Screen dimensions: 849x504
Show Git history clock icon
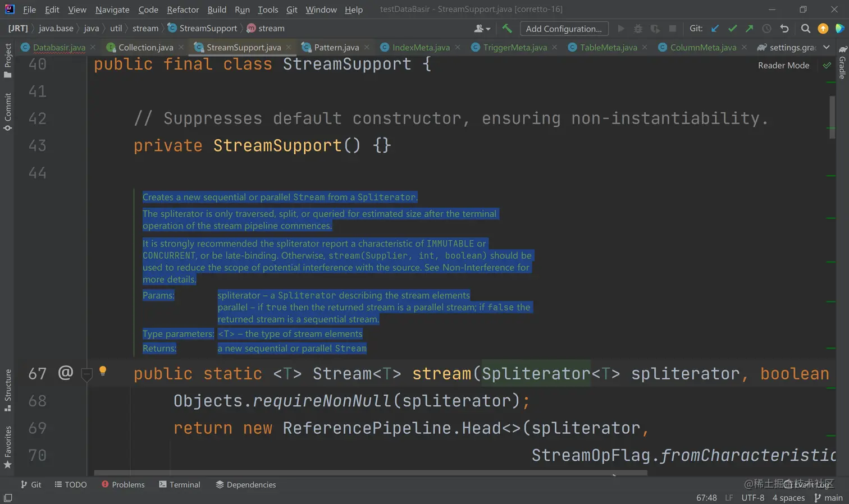click(766, 28)
